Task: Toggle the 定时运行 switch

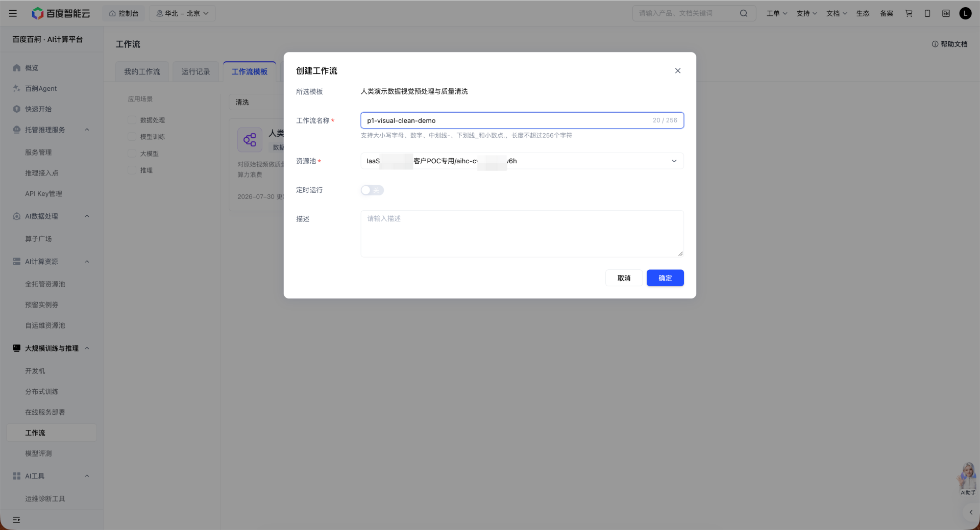Action: point(372,190)
